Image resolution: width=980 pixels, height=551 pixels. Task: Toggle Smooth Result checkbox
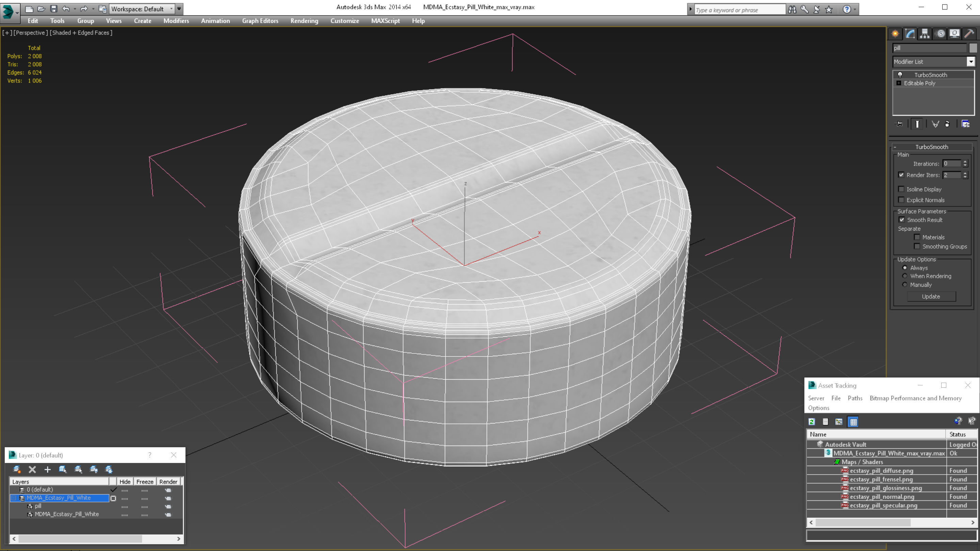pyautogui.click(x=901, y=220)
